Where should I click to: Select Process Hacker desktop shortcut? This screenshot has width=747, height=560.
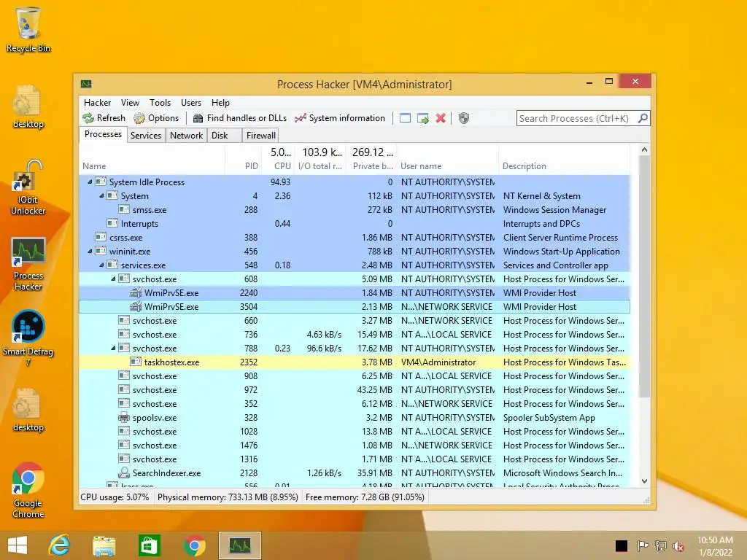click(x=28, y=263)
